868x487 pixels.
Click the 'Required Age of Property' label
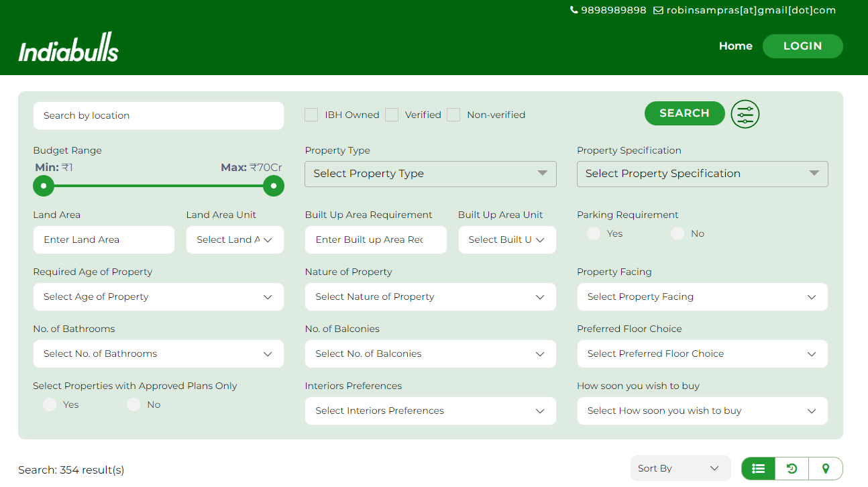tap(93, 272)
